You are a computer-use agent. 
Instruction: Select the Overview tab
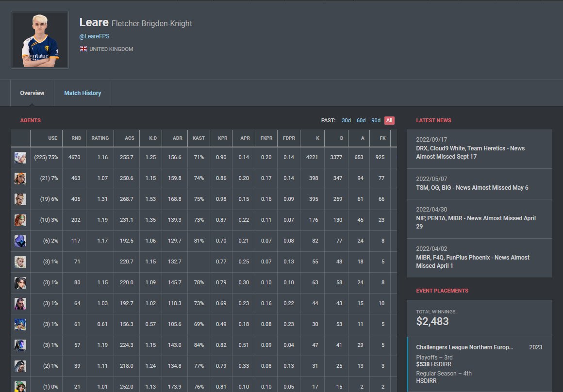click(x=32, y=93)
